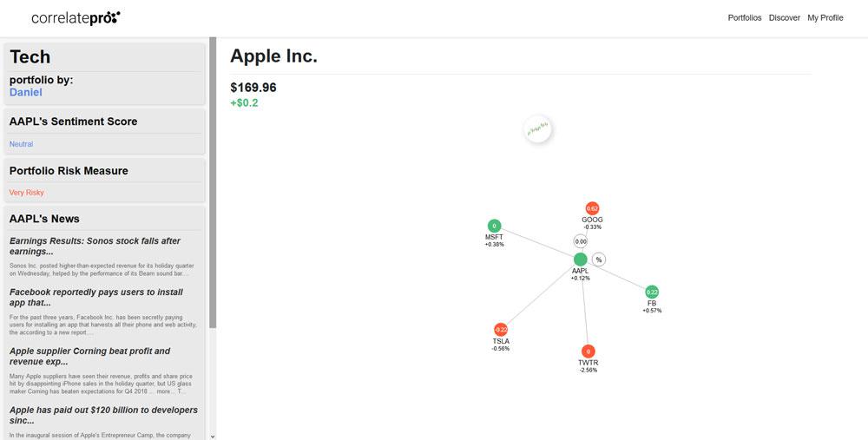
Task: Click the correlatepro logo
Action: (76, 17)
